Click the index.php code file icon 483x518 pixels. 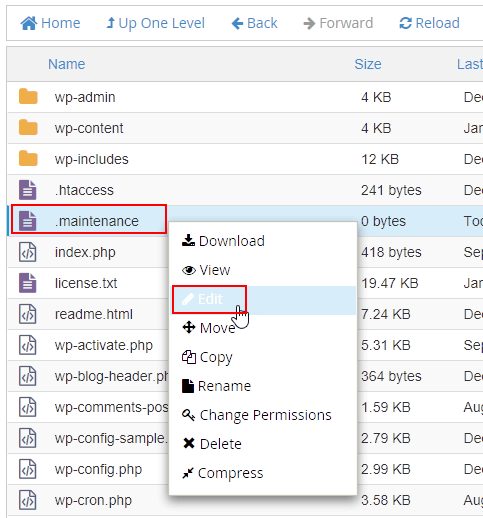pos(27,252)
